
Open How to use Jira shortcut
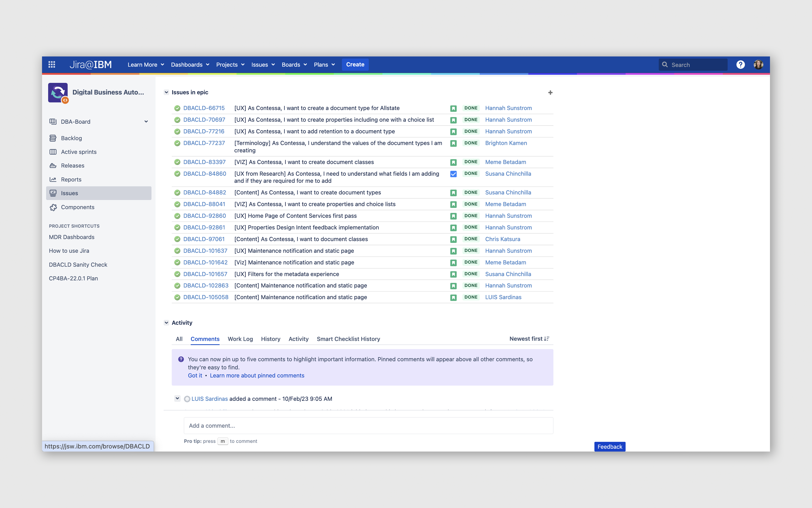point(69,251)
